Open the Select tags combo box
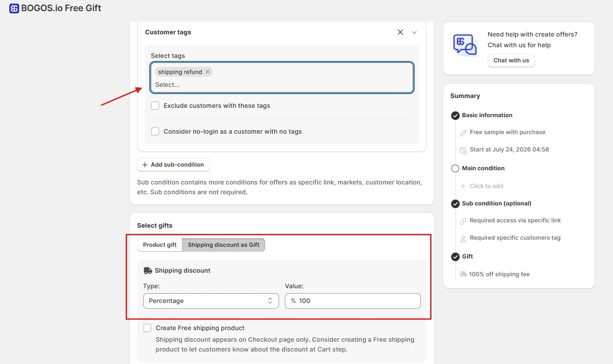 282,78
